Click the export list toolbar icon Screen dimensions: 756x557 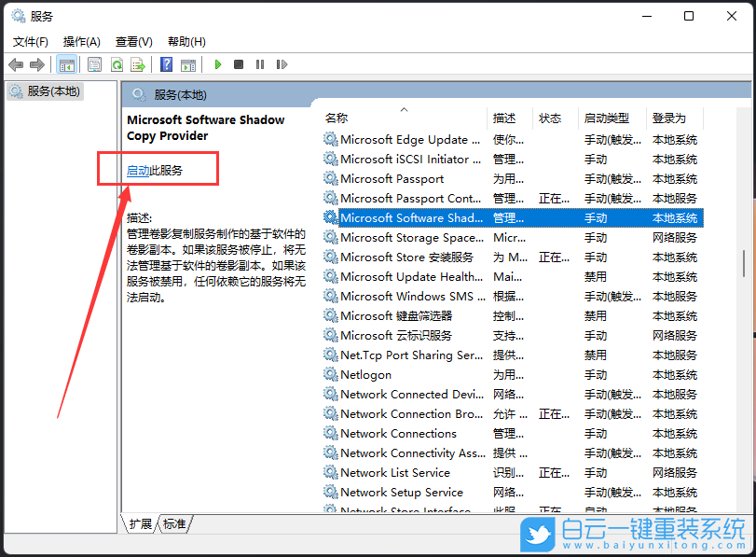[138, 64]
